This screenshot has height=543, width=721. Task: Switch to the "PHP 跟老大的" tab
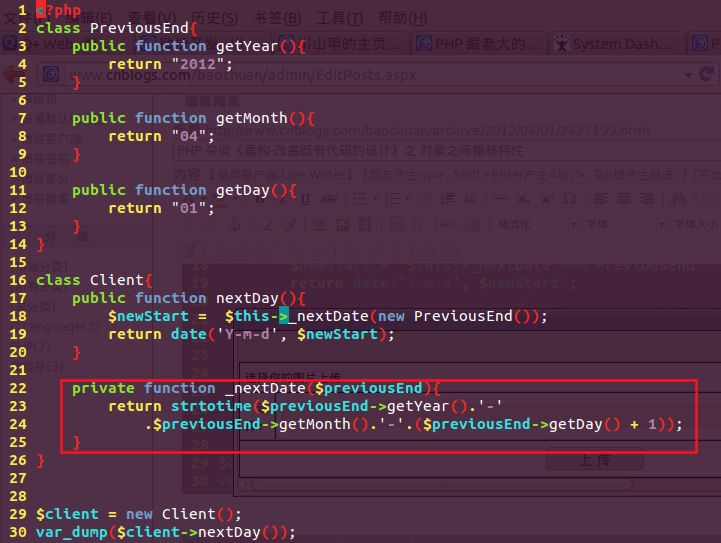coord(478,44)
